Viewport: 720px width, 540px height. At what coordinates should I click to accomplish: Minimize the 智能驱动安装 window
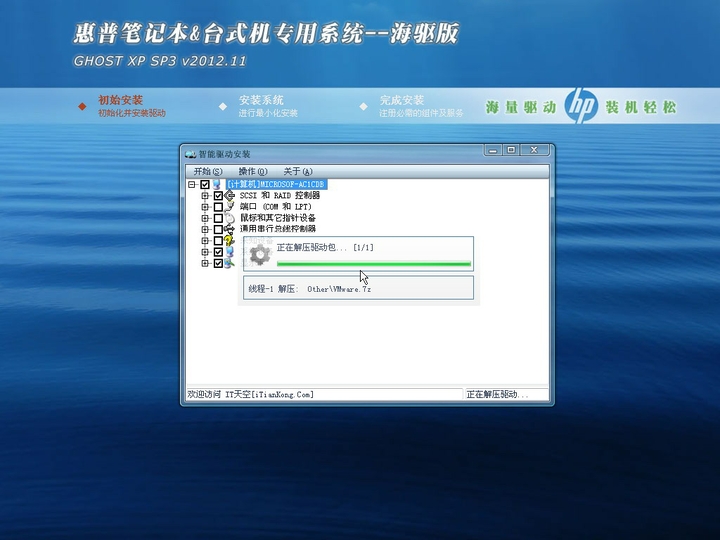coord(493,150)
